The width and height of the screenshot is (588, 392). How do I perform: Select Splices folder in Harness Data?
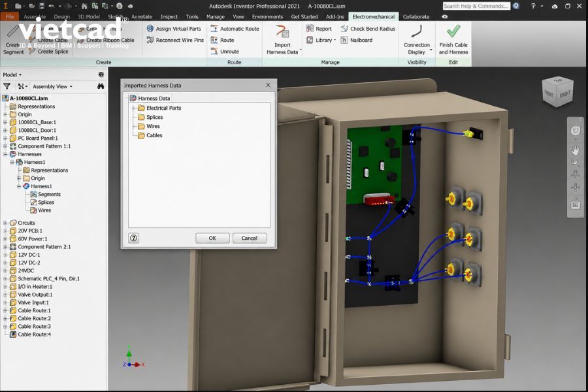tap(150, 117)
